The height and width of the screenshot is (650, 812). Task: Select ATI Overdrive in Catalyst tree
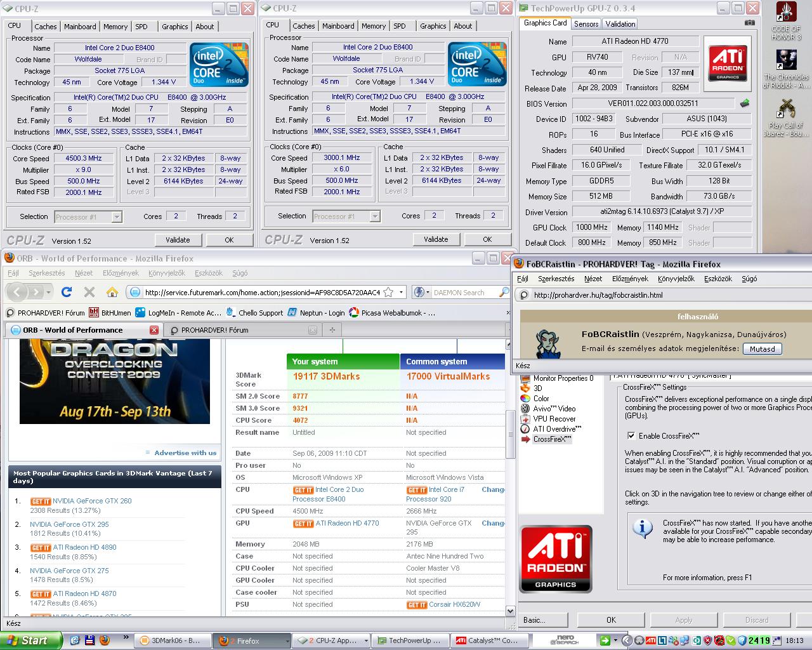[551, 429]
